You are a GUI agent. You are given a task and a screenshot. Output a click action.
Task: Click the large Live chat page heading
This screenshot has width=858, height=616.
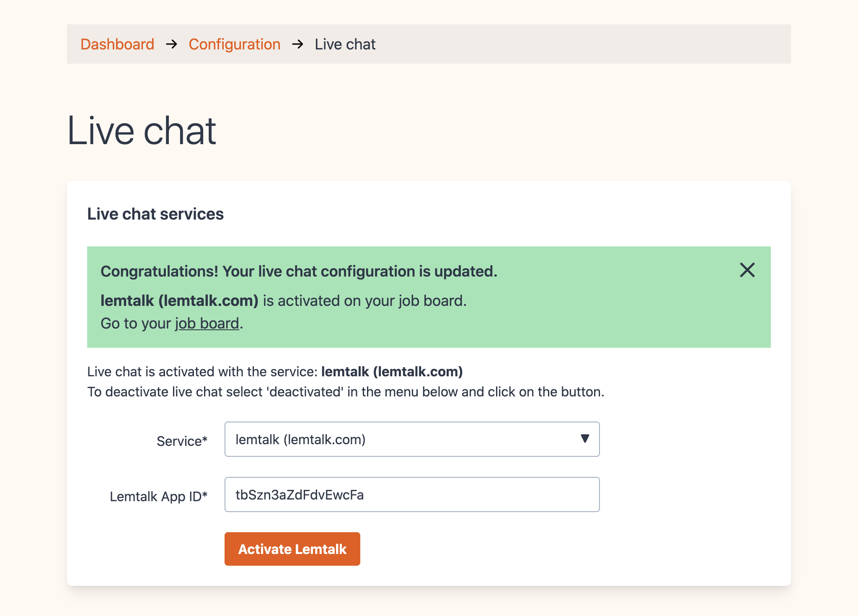142,131
